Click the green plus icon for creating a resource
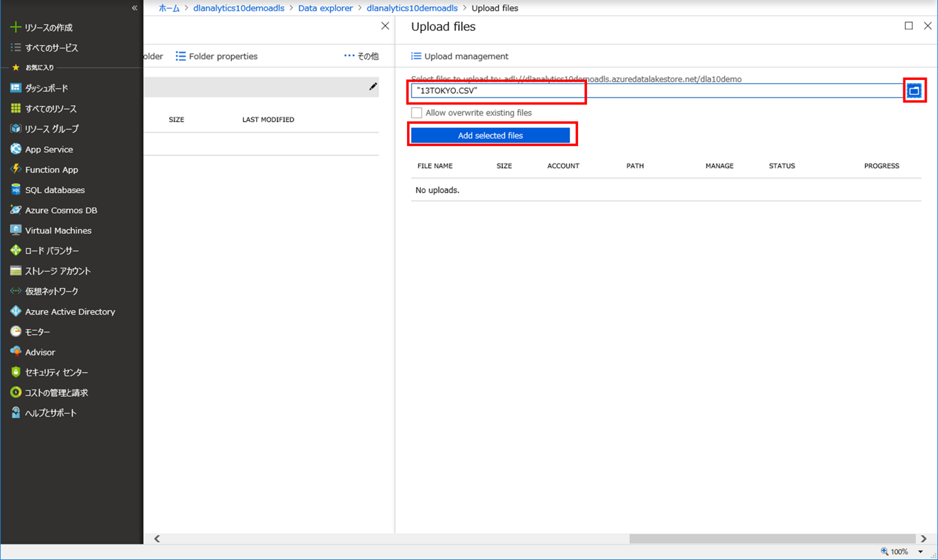The image size is (938, 560). coord(16,27)
